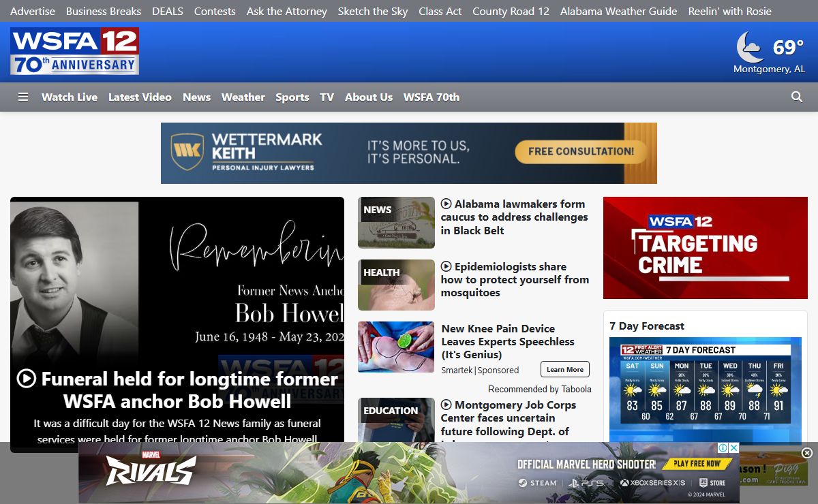This screenshot has width=818, height=504.
Task: Open Alabama Weather Guide link
Action: click(619, 11)
